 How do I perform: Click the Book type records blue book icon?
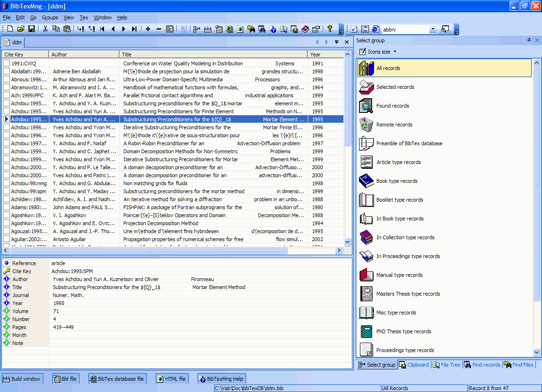367,181
